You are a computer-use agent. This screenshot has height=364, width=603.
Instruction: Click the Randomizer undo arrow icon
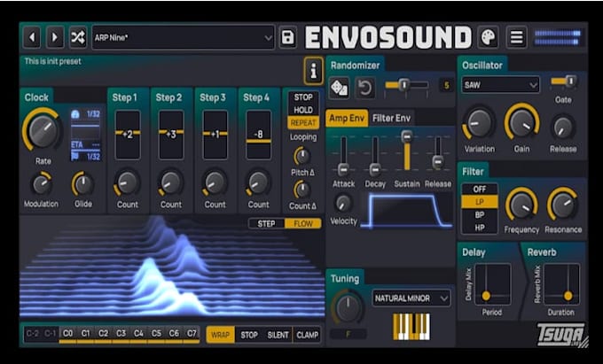(365, 88)
